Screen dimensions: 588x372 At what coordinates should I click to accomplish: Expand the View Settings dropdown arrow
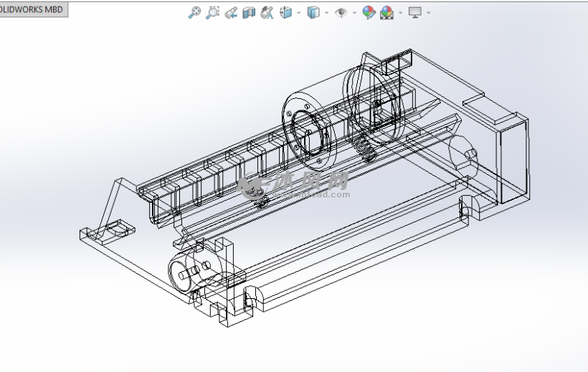tap(428, 13)
